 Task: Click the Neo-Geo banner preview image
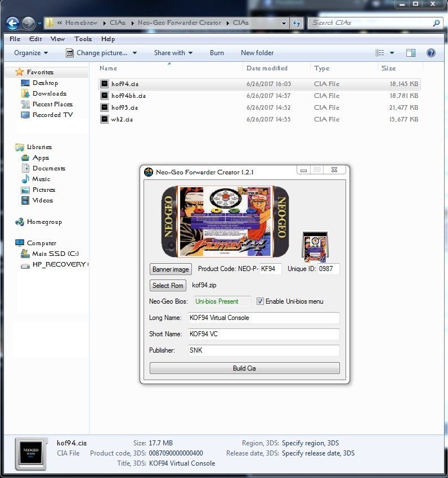[225, 222]
